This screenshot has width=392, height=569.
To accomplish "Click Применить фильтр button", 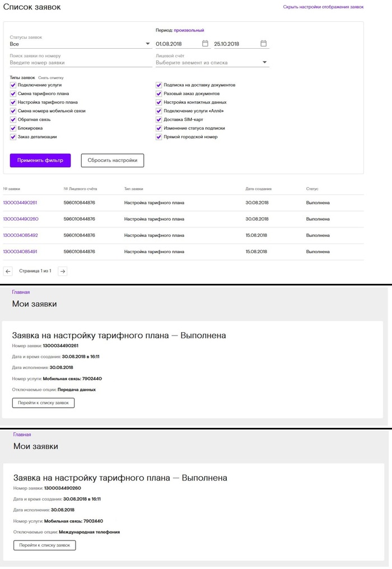I will click(x=40, y=160).
